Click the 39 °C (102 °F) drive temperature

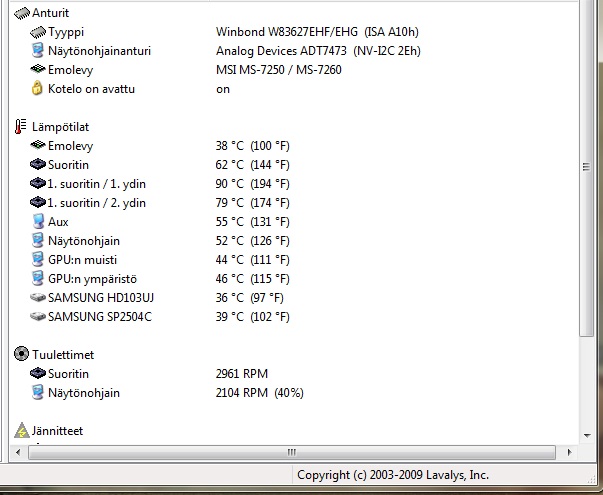click(252, 317)
